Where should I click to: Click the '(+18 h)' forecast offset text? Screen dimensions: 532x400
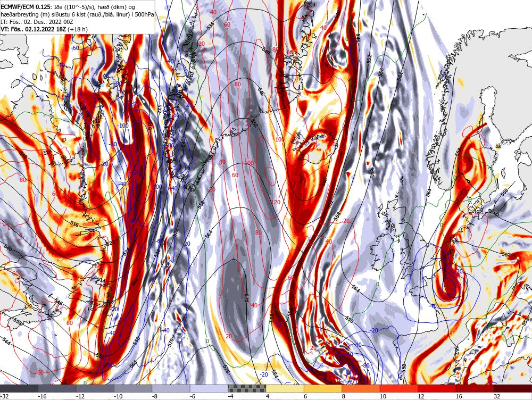point(78,29)
